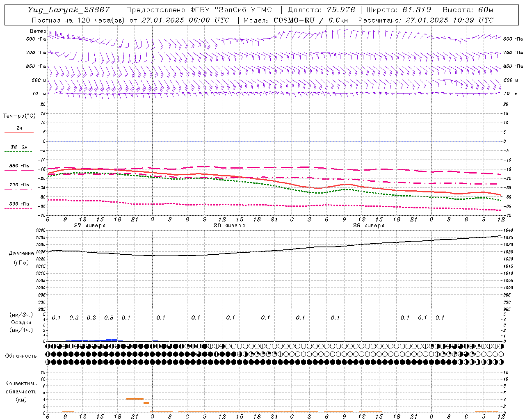The width and height of the screenshot is (525, 420).
Task: Click the Td 2м dew point legend entry
Action: (19, 147)
